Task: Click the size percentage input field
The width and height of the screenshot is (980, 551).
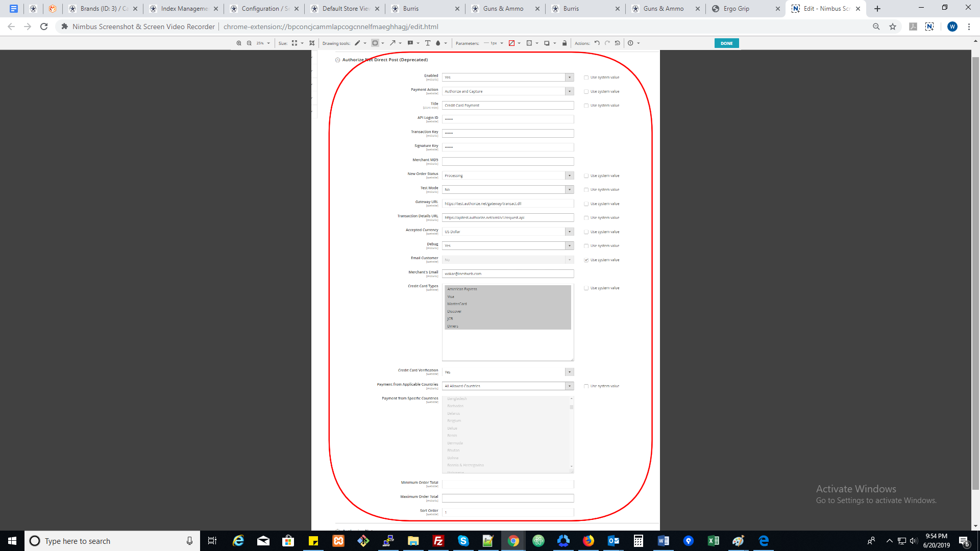Action: coord(260,43)
